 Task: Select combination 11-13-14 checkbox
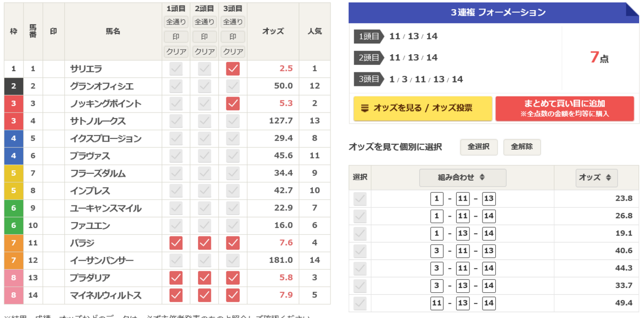pyautogui.click(x=360, y=304)
